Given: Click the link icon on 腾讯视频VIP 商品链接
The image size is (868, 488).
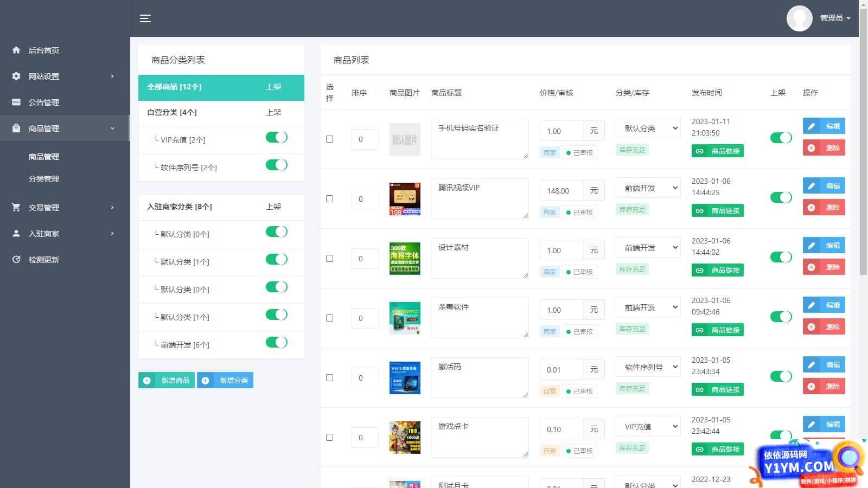Looking at the screenshot, I should click(x=700, y=210).
